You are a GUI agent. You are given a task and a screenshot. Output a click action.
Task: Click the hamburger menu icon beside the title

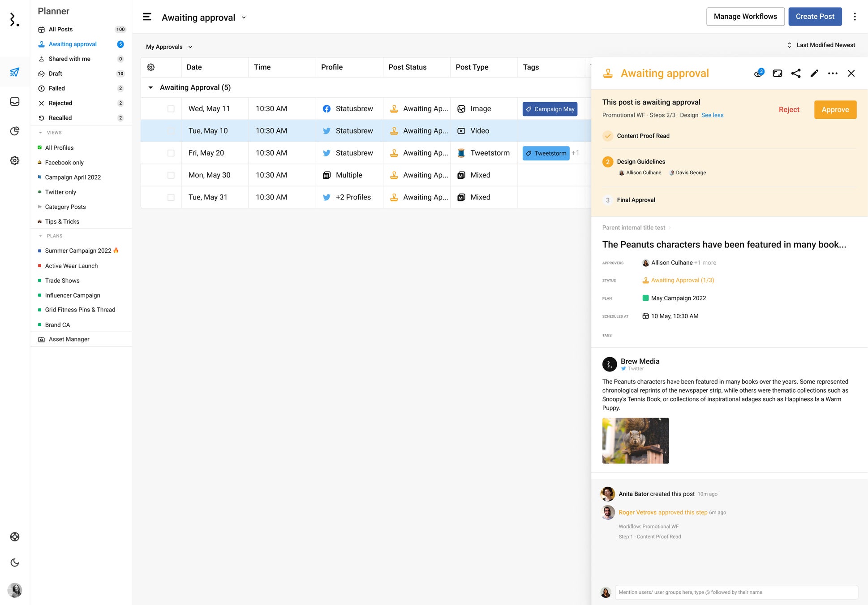click(147, 17)
